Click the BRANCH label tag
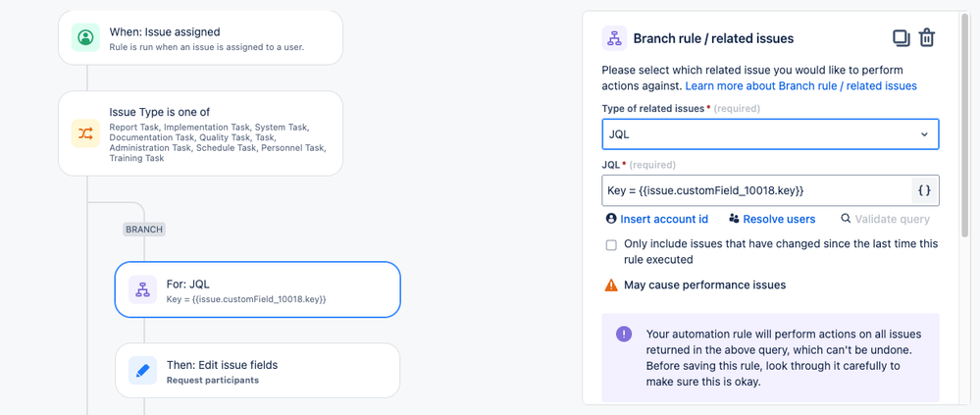980x415 pixels. [x=144, y=230]
